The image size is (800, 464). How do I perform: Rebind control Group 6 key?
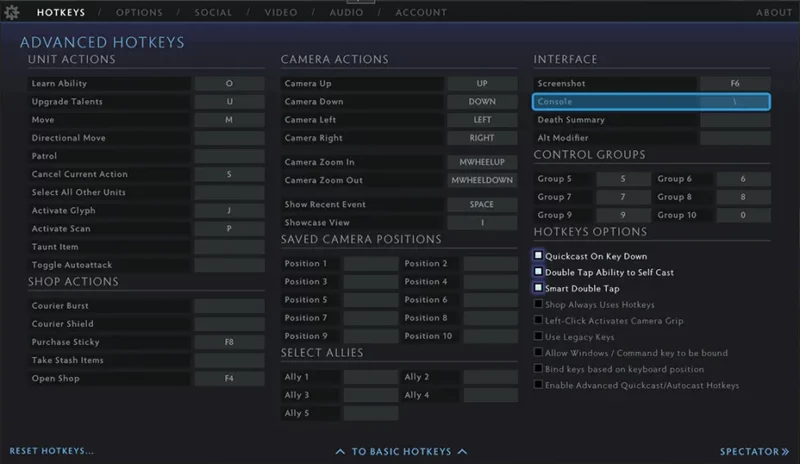(743, 179)
